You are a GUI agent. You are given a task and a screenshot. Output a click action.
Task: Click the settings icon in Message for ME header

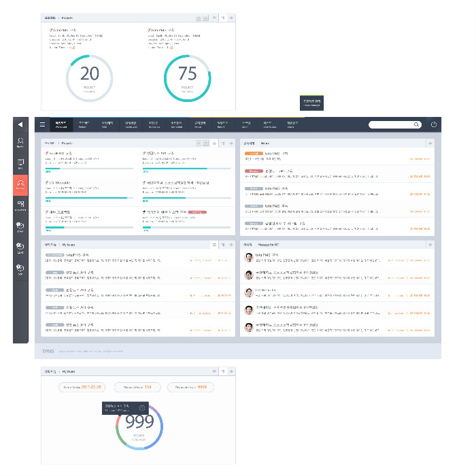pos(429,243)
